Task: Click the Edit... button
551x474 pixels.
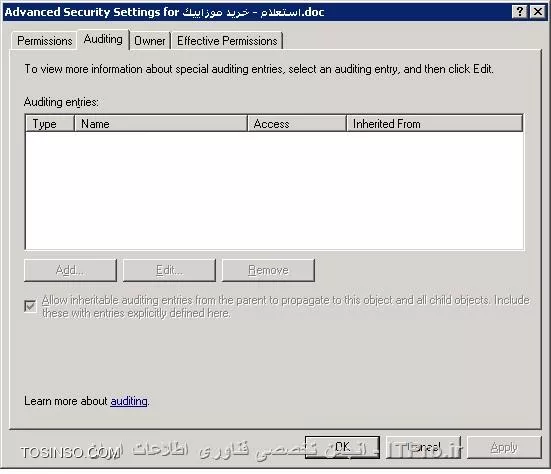Action: [169, 270]
